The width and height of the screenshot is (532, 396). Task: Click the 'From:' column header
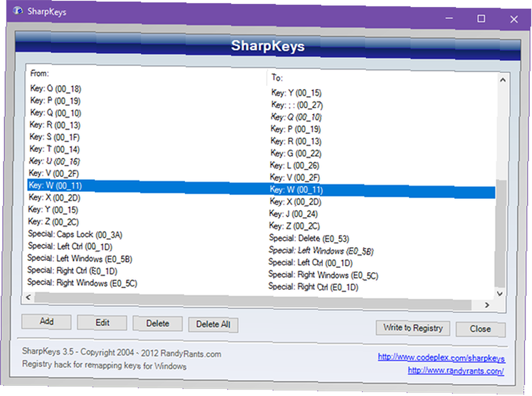coord(39,73)
